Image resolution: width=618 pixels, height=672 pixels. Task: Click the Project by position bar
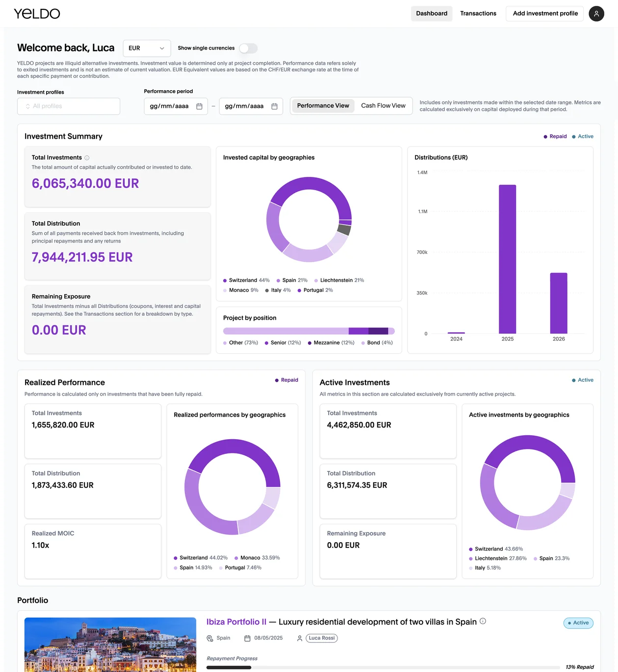[309, 331]
